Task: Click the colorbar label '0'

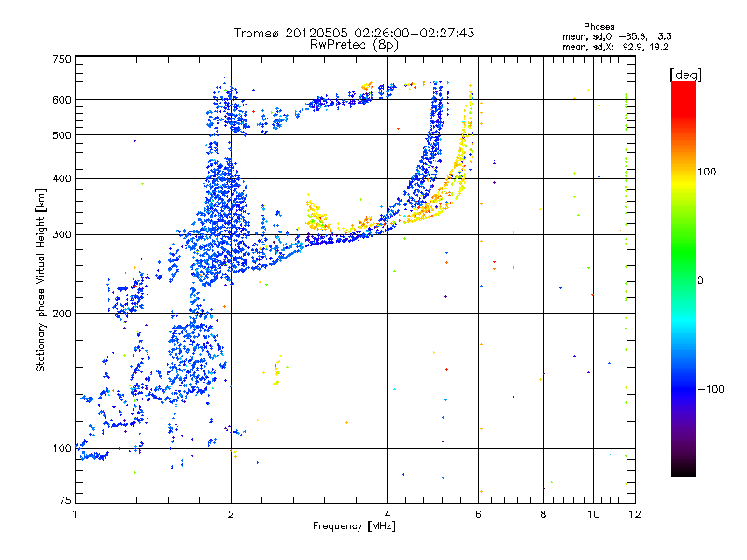Action: tap(700, 281)
